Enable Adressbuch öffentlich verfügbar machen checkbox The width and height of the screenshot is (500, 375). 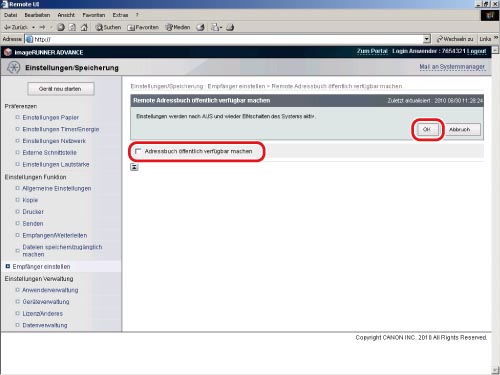pyautogui.click(x=138, y=151)
